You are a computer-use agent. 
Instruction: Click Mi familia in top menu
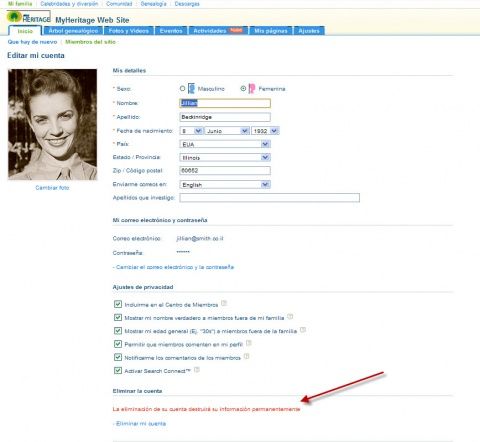20,4
